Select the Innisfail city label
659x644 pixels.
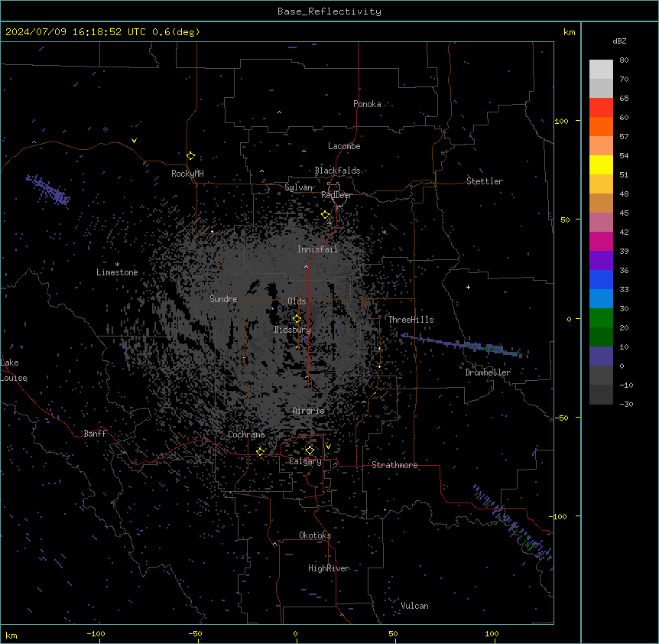[x=317, y=249]
